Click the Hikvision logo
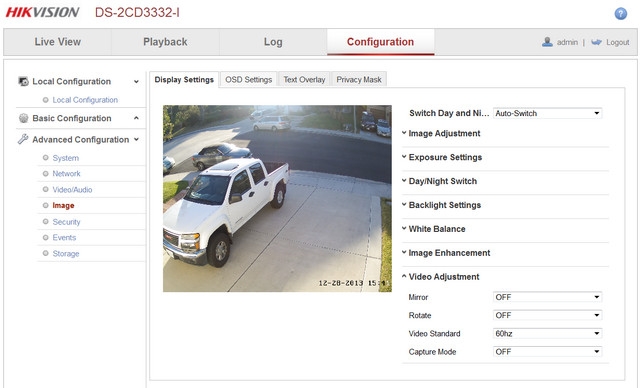This screenshot has height=388, width=640. point(42,12)
